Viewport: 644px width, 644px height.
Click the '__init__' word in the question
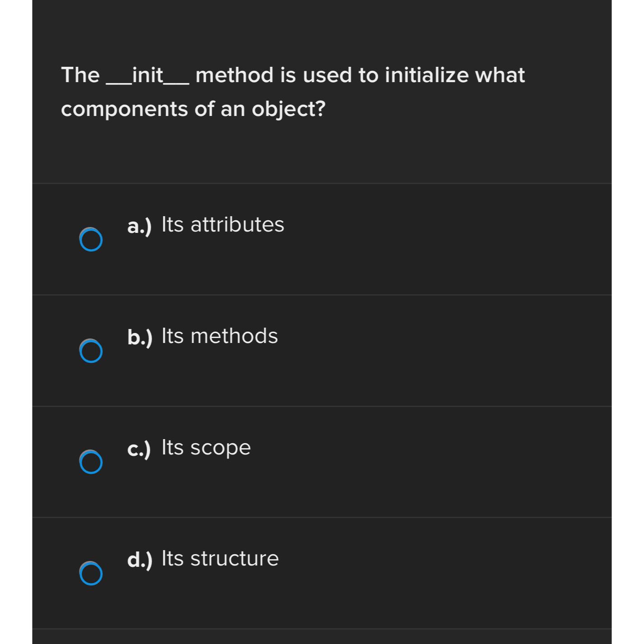click(x=148, y=75)
